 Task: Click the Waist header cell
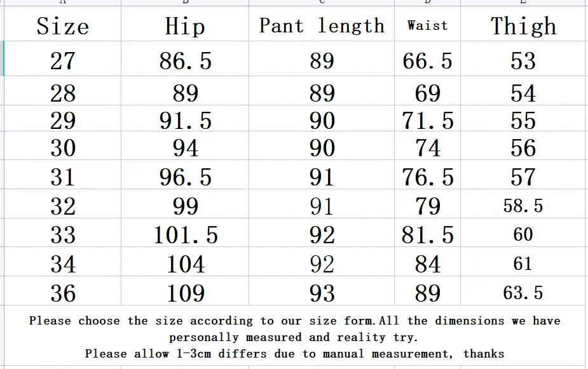click(427, 26)
